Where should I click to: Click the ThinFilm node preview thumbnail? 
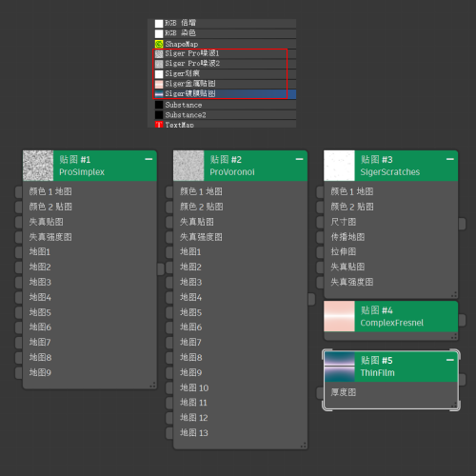(339, 367)
